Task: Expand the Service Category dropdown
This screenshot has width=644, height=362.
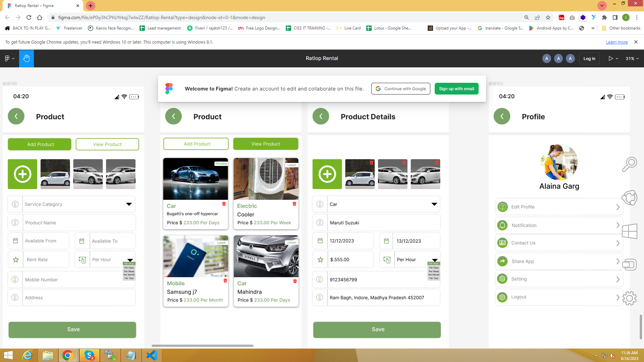Action: [129, 204]
